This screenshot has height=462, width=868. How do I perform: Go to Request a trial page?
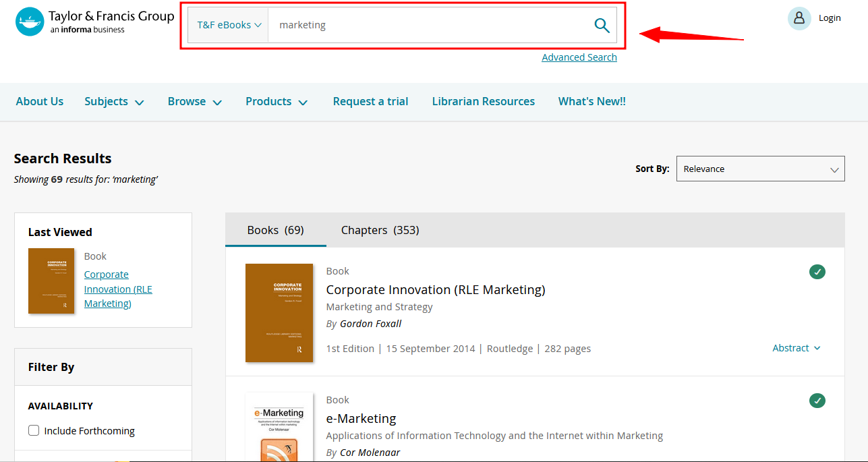point(370,102)
